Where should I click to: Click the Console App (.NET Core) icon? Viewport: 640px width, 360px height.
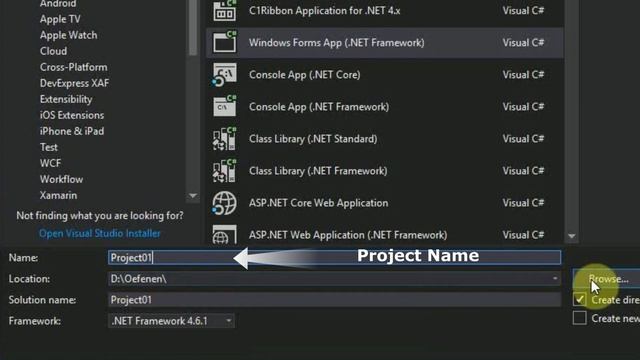point(224,75)
